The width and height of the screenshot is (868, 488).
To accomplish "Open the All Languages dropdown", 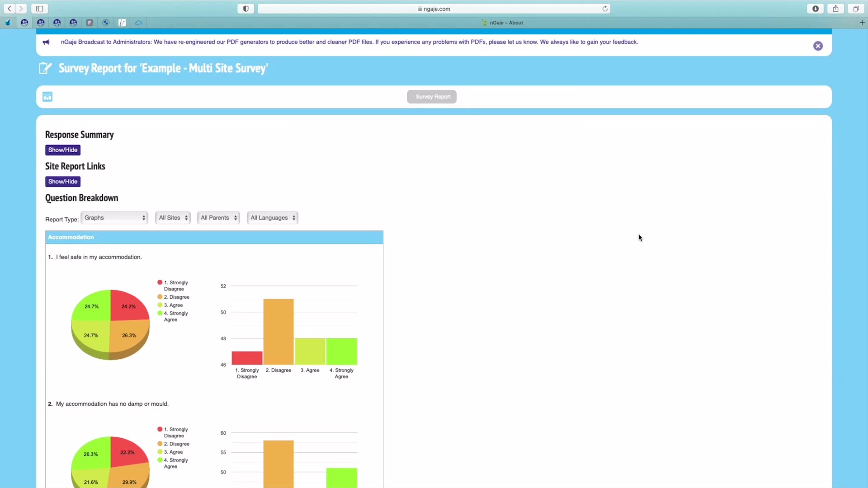I will click(273, 218).
